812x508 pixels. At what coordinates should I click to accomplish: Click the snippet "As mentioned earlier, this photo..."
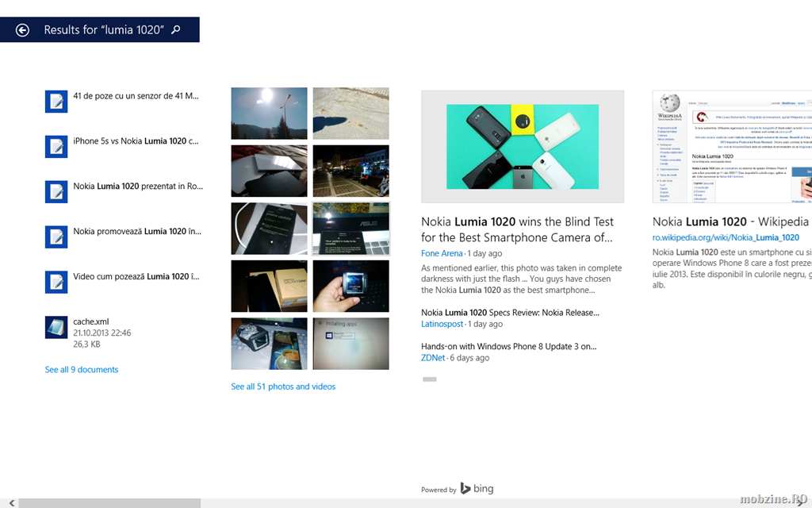522,279
